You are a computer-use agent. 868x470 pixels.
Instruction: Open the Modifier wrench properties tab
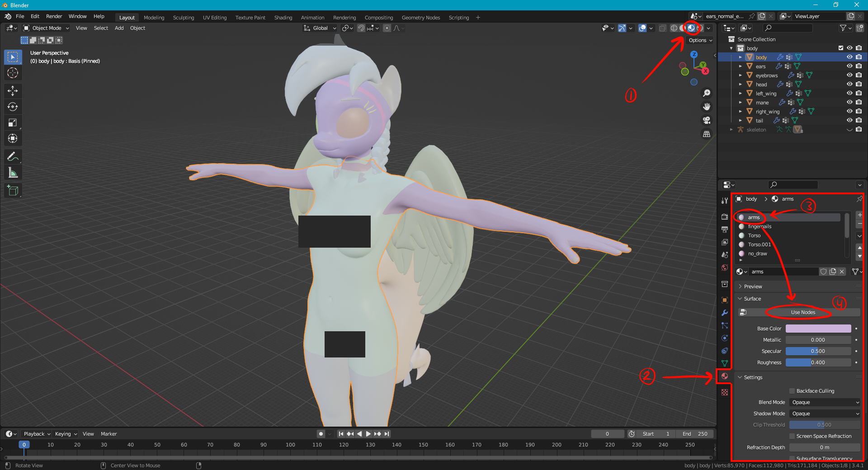[725, 313]
